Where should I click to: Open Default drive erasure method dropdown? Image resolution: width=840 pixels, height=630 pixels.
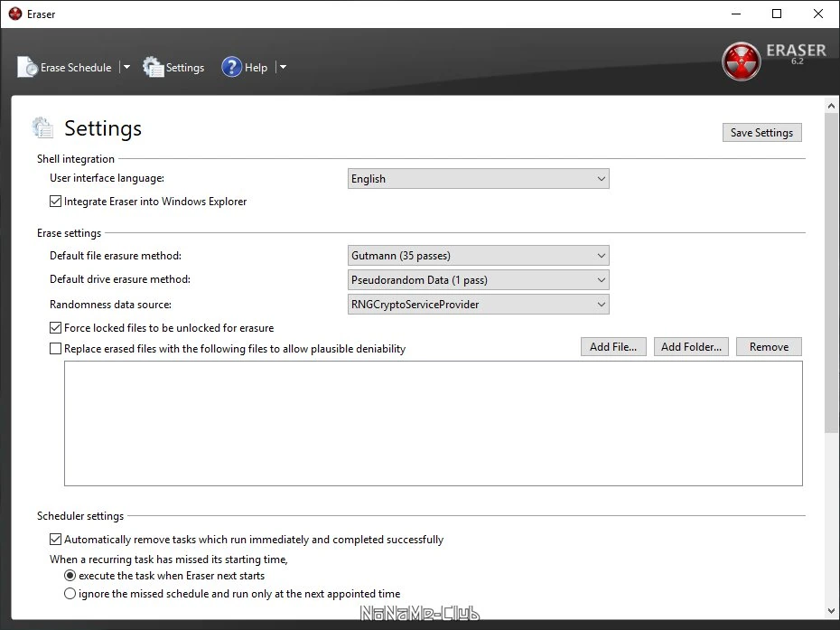(x=479, y=280)
